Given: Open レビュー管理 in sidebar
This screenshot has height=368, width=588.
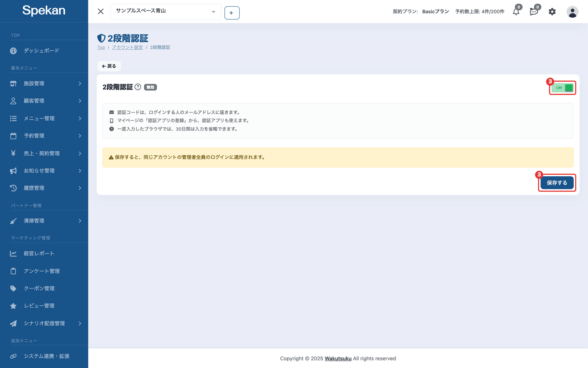Looking at the screenshot, I should pos(44,306).
